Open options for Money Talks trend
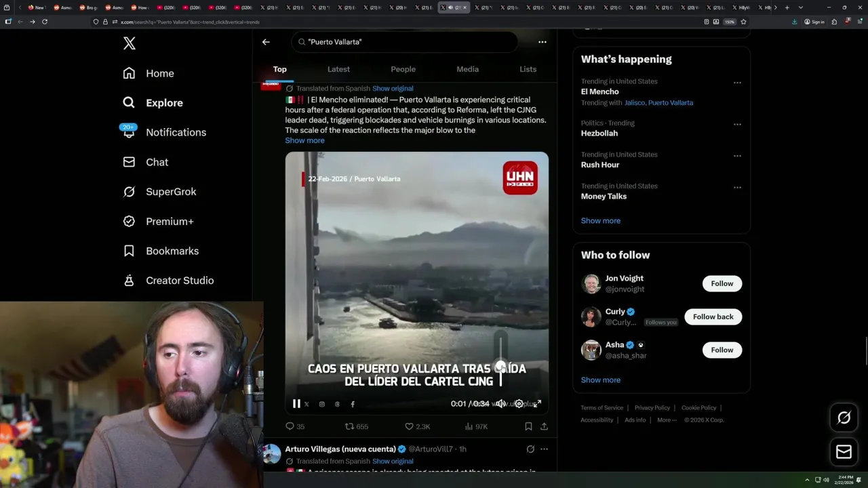 pos(737,187)
